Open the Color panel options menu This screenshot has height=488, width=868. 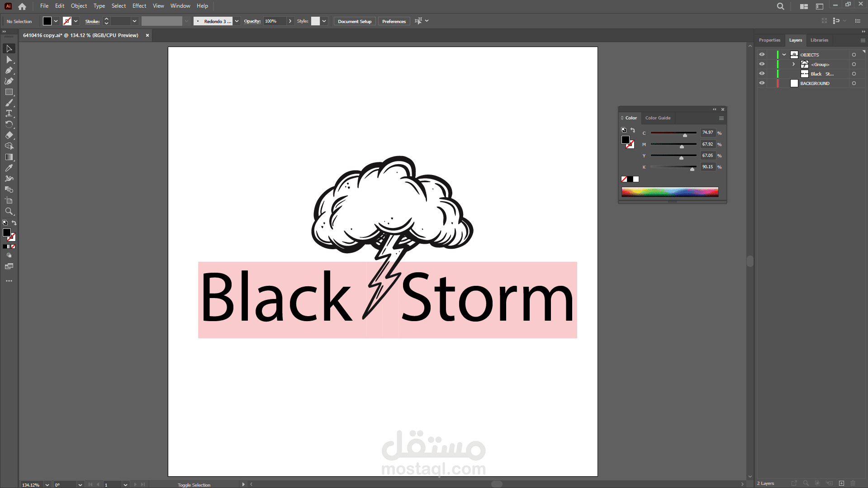click(721, 118)
